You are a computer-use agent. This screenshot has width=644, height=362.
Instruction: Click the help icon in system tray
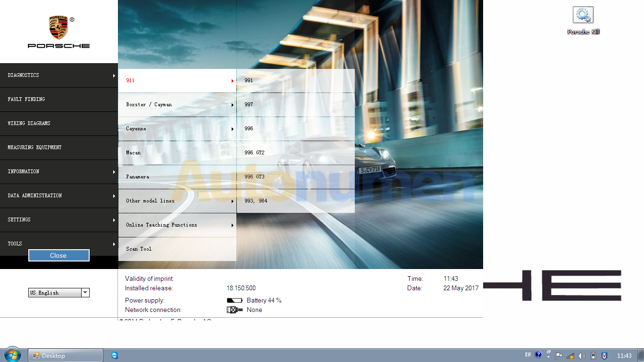tap(538, 355)
